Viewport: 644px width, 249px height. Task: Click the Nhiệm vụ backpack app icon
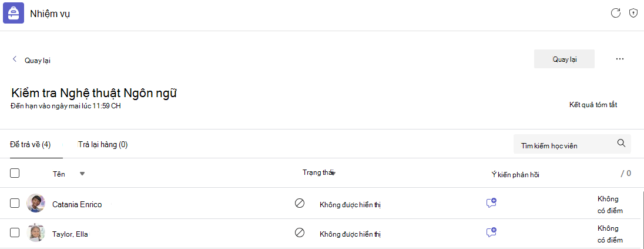click(13, 13)
